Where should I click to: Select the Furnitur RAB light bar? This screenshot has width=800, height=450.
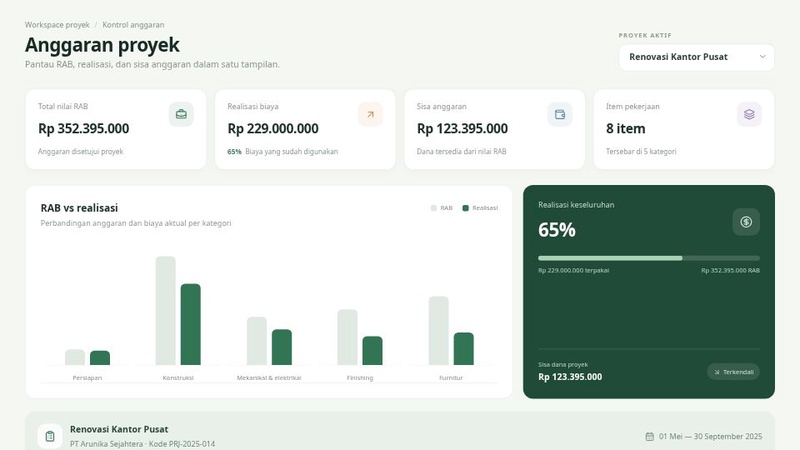(439, 331)
